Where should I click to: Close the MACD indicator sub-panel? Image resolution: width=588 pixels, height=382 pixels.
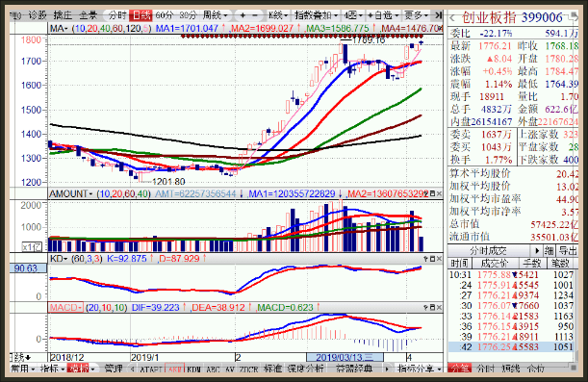[x=439, y=307]
